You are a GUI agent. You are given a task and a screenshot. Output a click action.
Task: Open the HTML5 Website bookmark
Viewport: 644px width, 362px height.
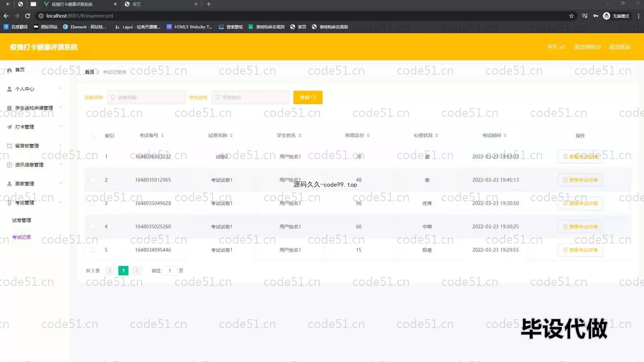pos(190,27)
